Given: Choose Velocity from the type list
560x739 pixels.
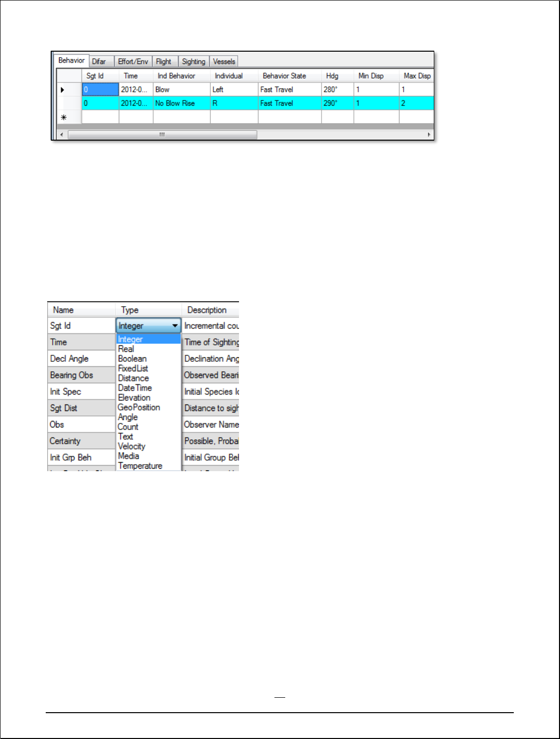Looking at the screenshot, I should (148, 446).
